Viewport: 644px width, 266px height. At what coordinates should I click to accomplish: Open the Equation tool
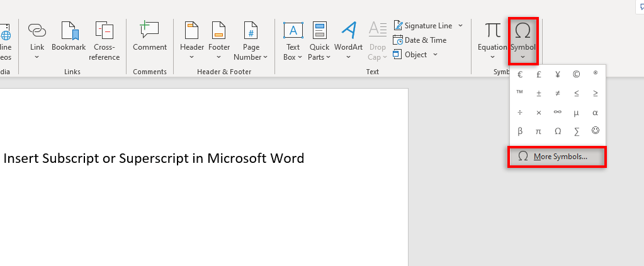(492, 33)
